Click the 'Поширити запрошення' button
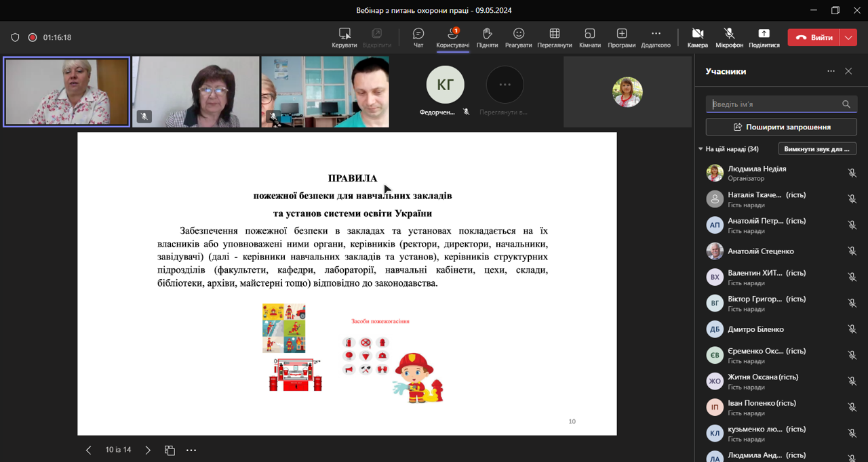This screenshot has width=868, height=462. coord(781,127)
